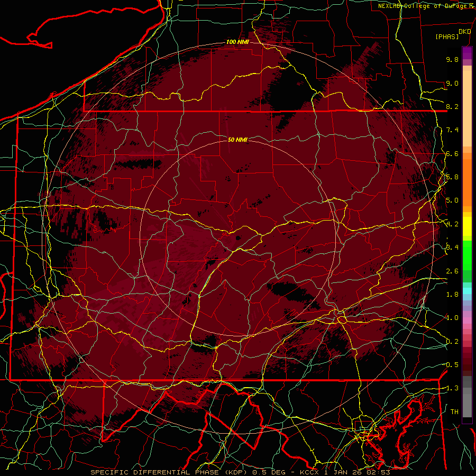Click the 7.4 value on color scale
Viewport: 476px width, 476px height.
click(x=452, y=130)
